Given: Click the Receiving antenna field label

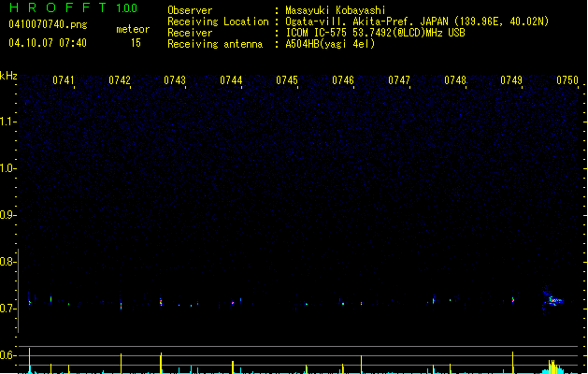Looking at the screenshot, I should click(215, 44).
